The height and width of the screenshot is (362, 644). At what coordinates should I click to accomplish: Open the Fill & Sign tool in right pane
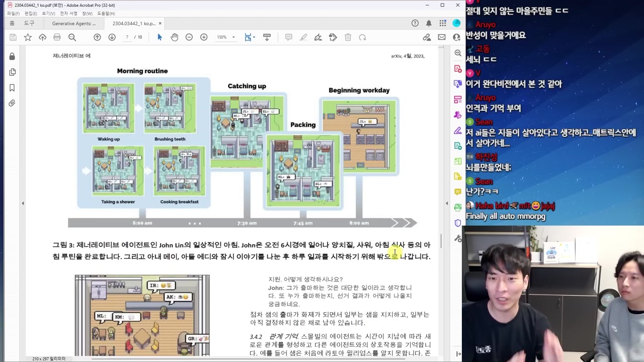458,130
